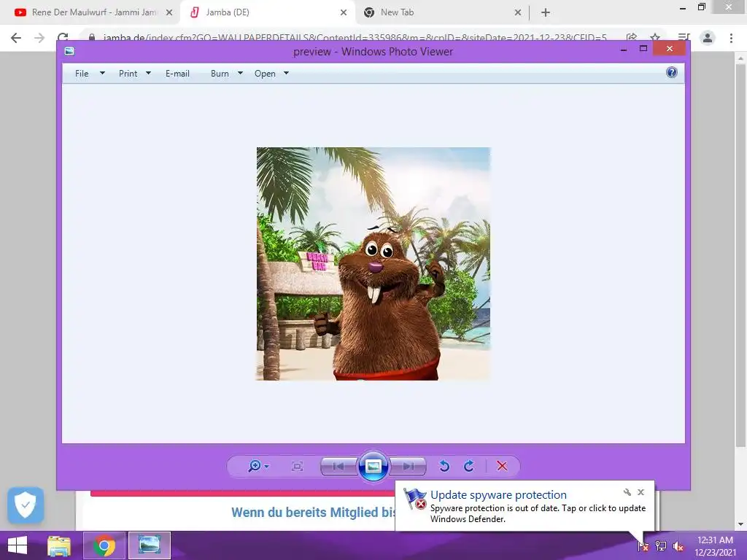
Task: Click the actual size button
Action: coord(298,466)
